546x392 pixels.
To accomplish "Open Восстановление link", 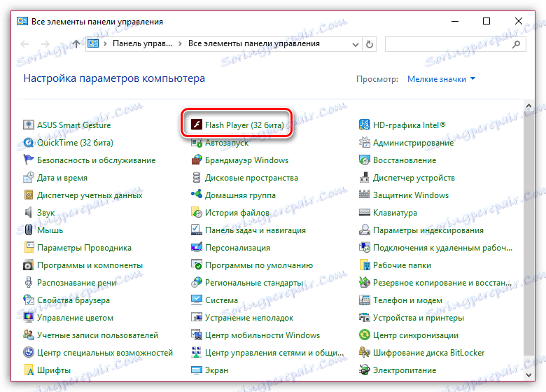I will (405, 160).
